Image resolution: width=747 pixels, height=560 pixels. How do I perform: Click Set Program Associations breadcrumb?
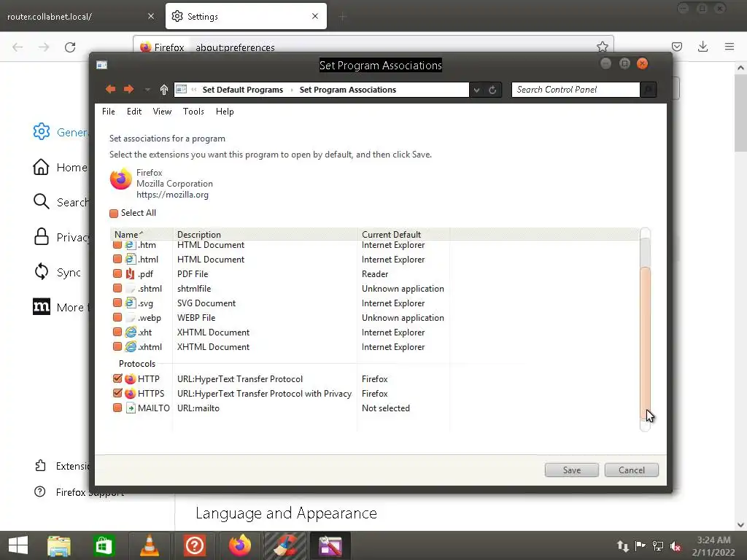point(348,90)
